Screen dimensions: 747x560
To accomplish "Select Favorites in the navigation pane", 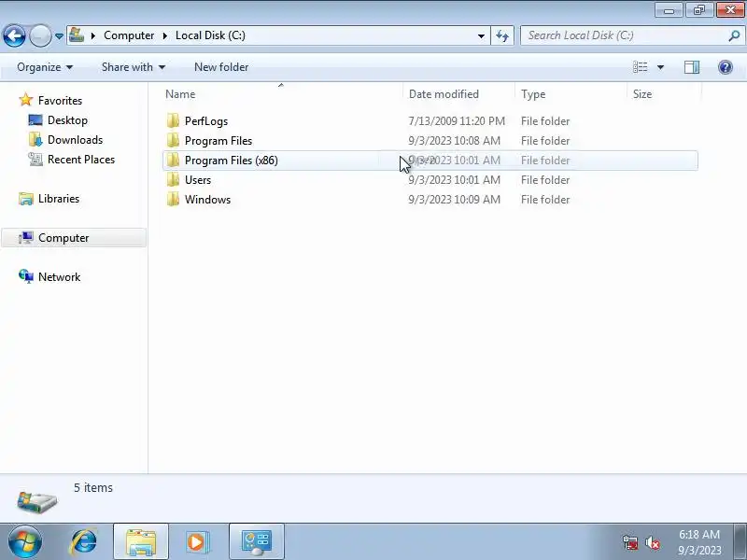I will (60, 101).
